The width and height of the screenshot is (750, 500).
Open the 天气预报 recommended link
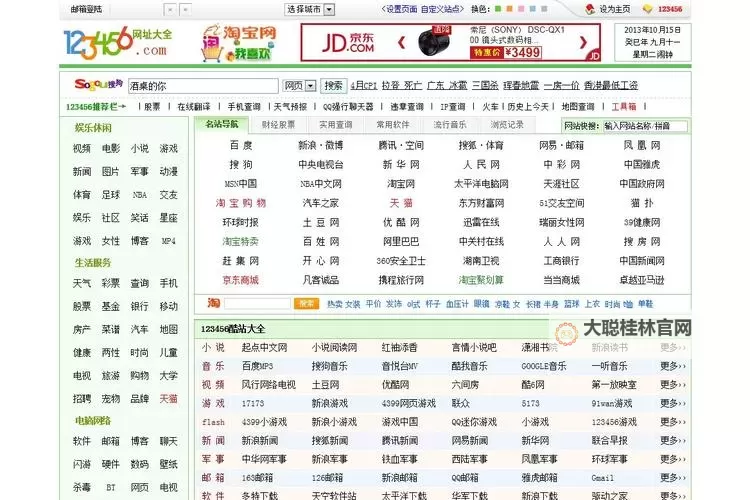point(290,107)
